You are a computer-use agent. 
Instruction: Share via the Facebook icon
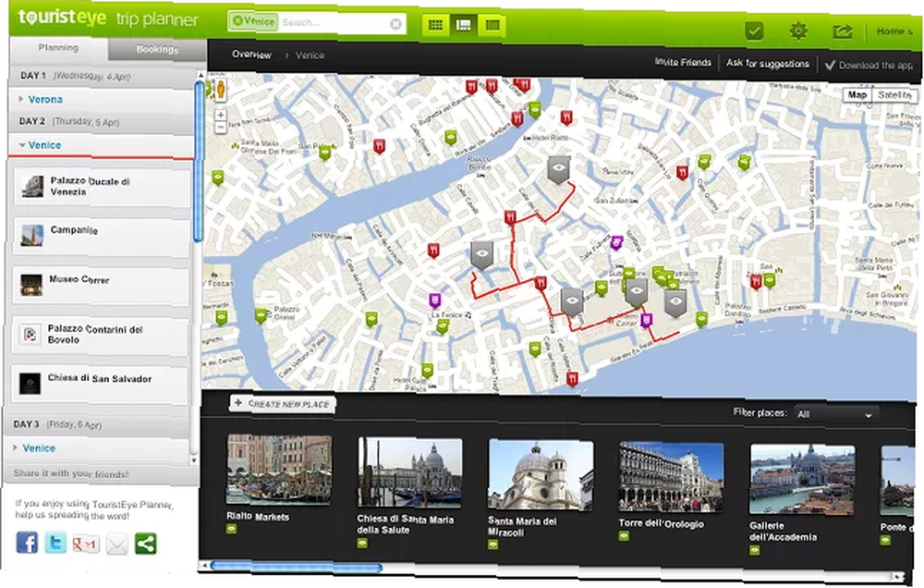[27, 542]
